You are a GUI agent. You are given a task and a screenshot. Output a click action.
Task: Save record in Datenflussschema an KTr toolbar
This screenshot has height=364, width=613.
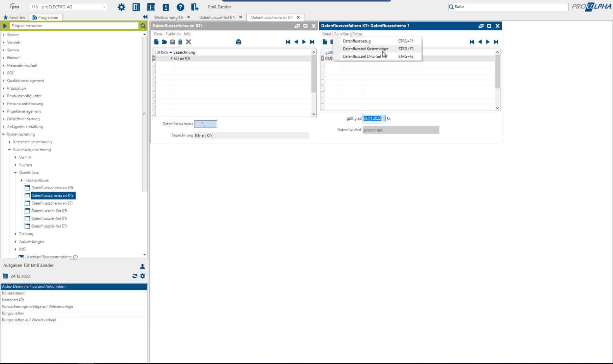[x=172, y=42]
